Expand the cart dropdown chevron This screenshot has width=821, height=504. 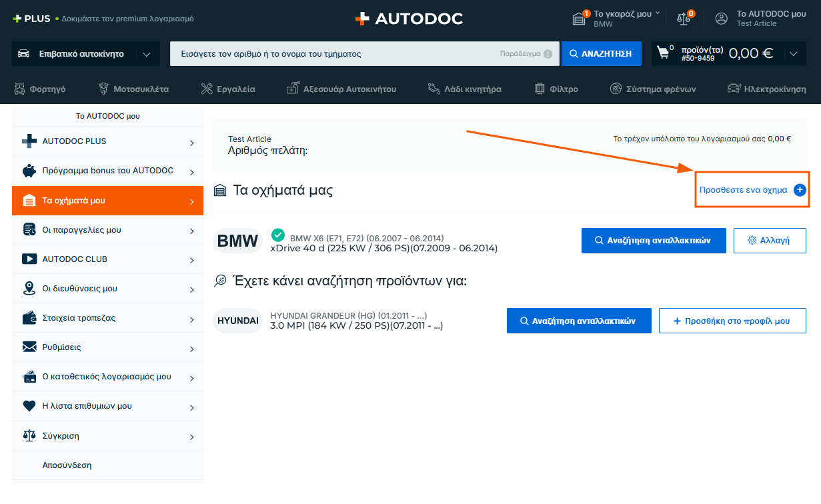pyautogui.click(x=792, y=54)
